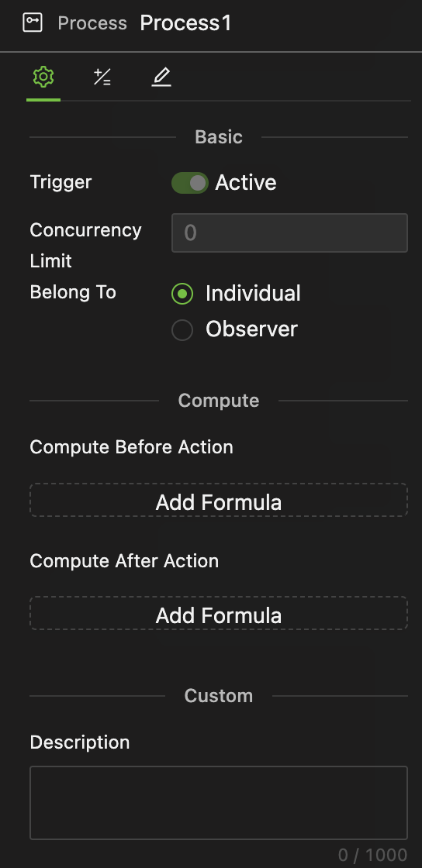Click the Concurrency Limit number field
422x868 pixels.
coord(289,232)
